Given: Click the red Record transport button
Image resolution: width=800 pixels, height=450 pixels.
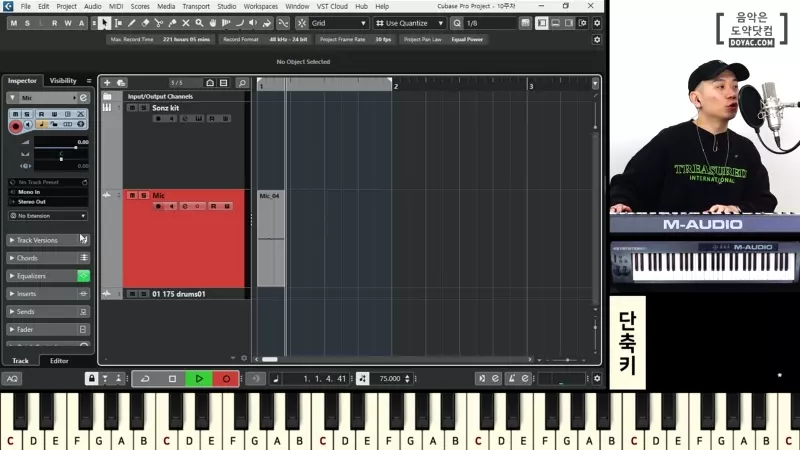Looking at the screenshot, I should pyautogui.click(x=226, y=379).
